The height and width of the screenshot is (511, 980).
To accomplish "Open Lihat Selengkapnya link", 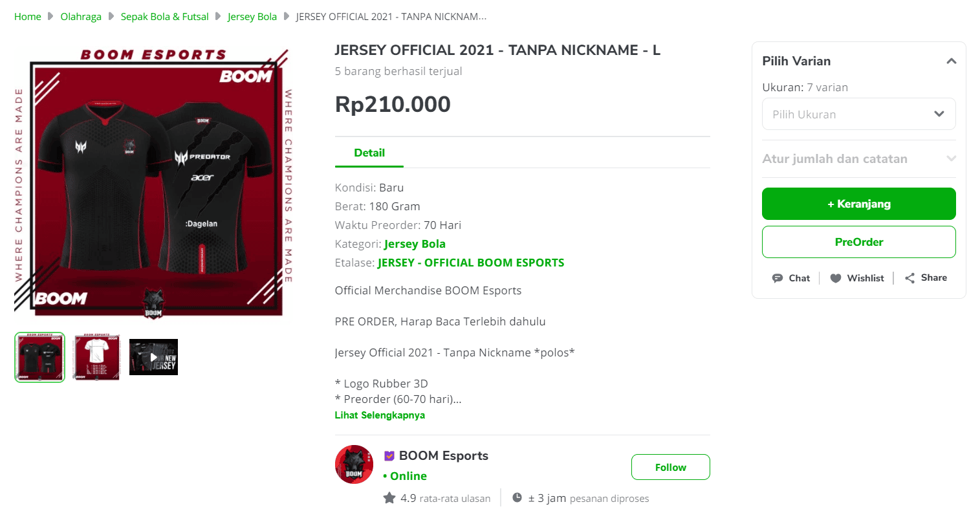I will 380,415.
